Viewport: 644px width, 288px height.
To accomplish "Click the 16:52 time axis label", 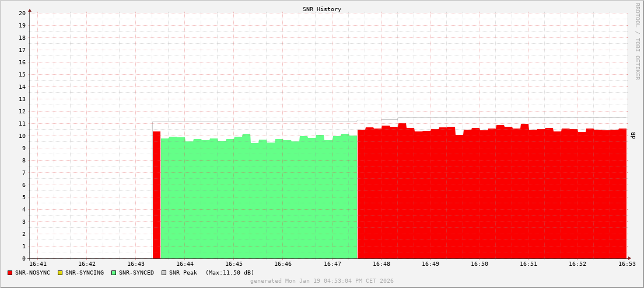I will (x=577, y=264).
